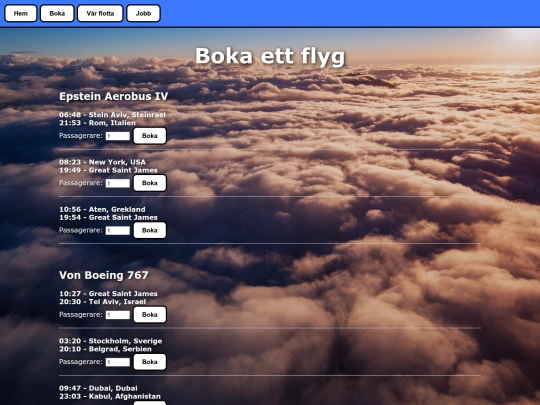Open Vår flotta page
The width and height of the screenshot is (540, 405).
[x=100, y=13]
